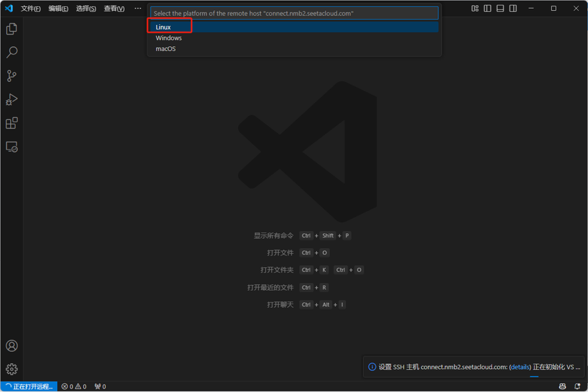Screen dimensions: 588x392
Task: Click the remote status indicator 正在打开远程
Action: pos(29,386)
